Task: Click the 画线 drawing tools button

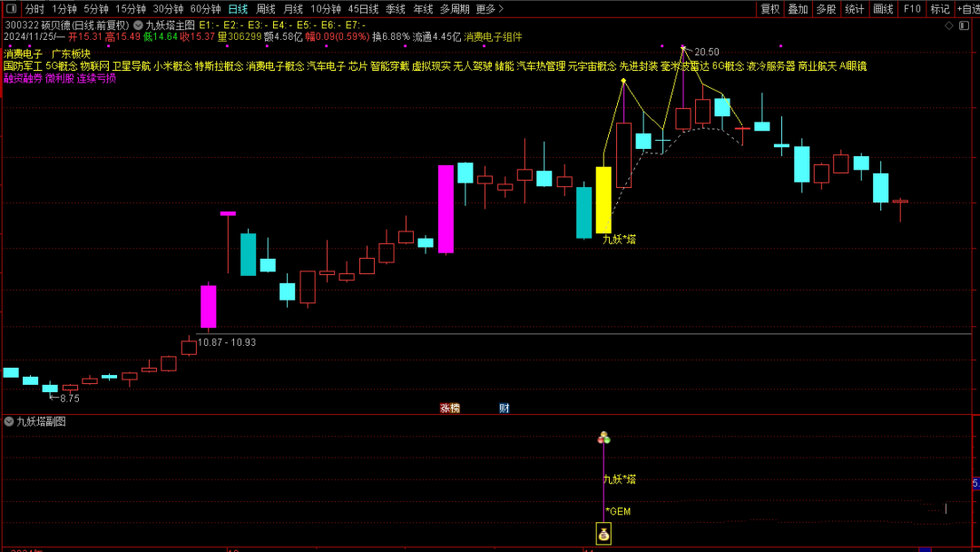Action: 883,9
